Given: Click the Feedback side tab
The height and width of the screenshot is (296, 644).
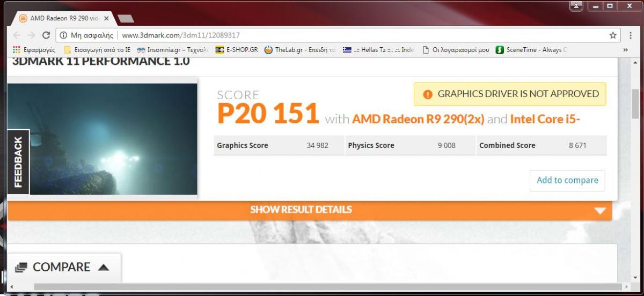Looking at the screenshot, I should tap(18, 162).
